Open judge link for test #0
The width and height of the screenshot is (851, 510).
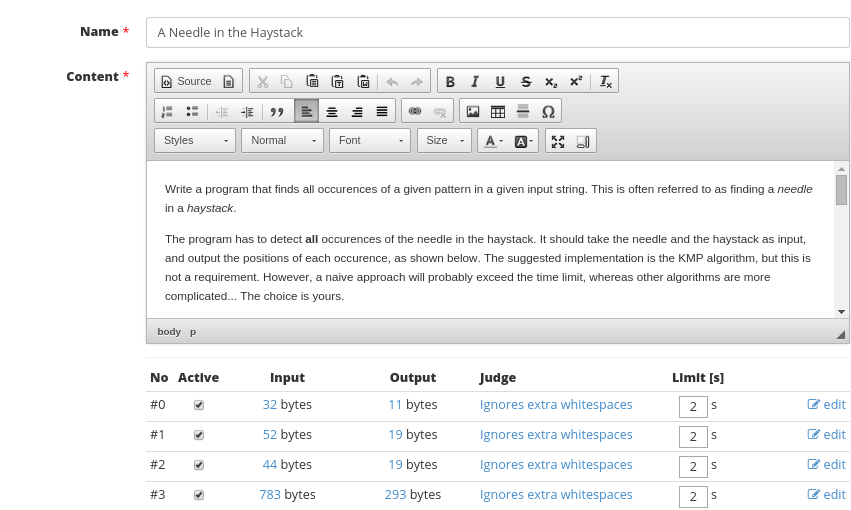pyautogui.click(x=556, y=405)
